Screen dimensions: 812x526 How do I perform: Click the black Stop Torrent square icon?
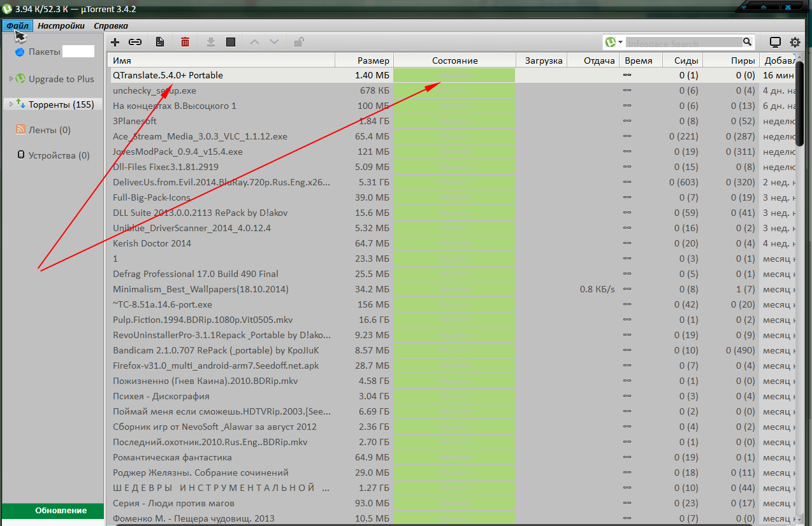231,42
